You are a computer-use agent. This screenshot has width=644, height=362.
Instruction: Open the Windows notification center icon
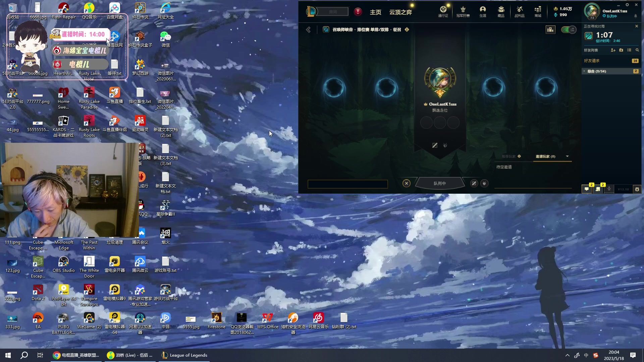click(633, 355)
